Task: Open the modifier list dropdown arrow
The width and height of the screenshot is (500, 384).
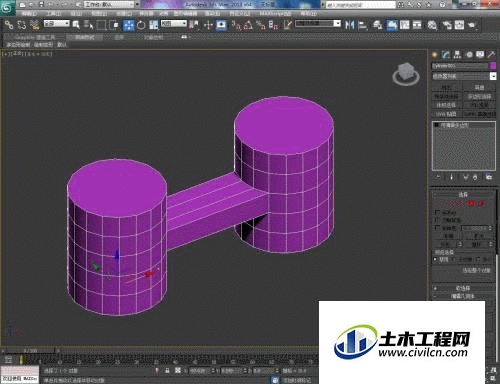Action: tap(493, 76)
